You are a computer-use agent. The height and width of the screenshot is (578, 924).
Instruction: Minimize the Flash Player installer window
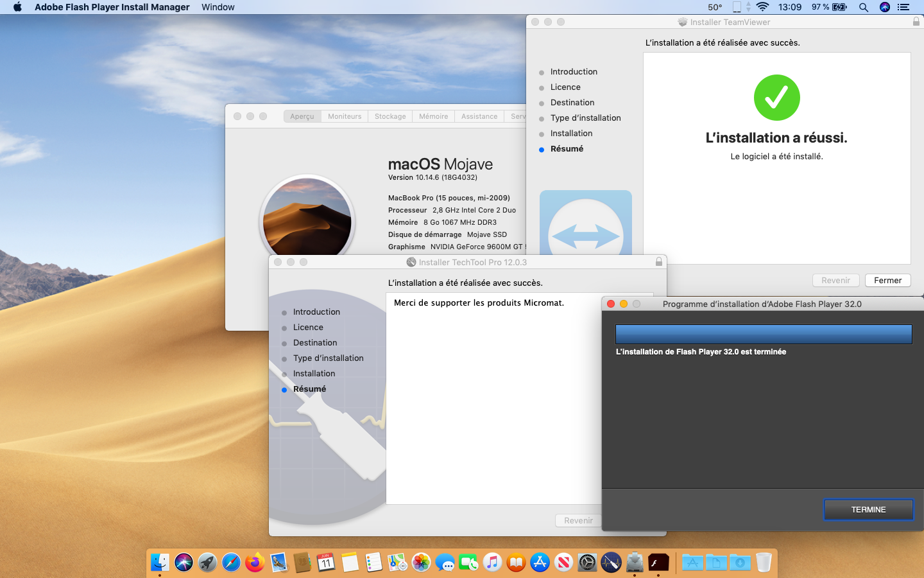(x=624, y=304)
